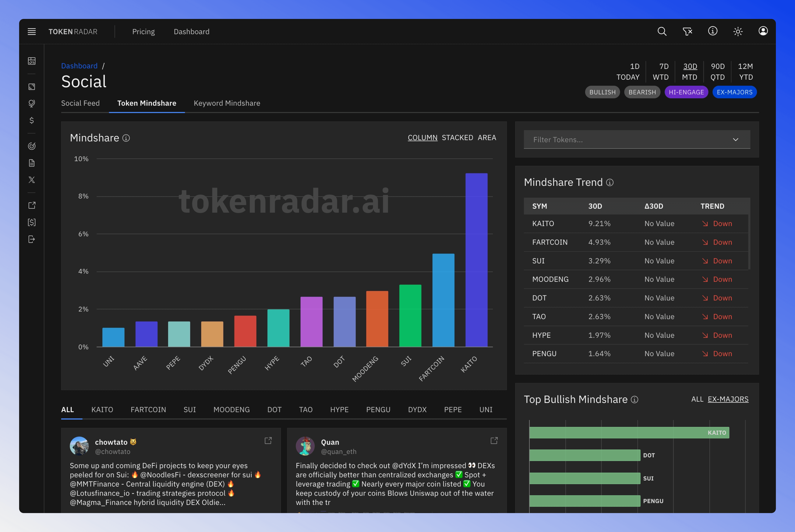Select the 90D QTD time range
795x532 pixels.
click(718, 72)
